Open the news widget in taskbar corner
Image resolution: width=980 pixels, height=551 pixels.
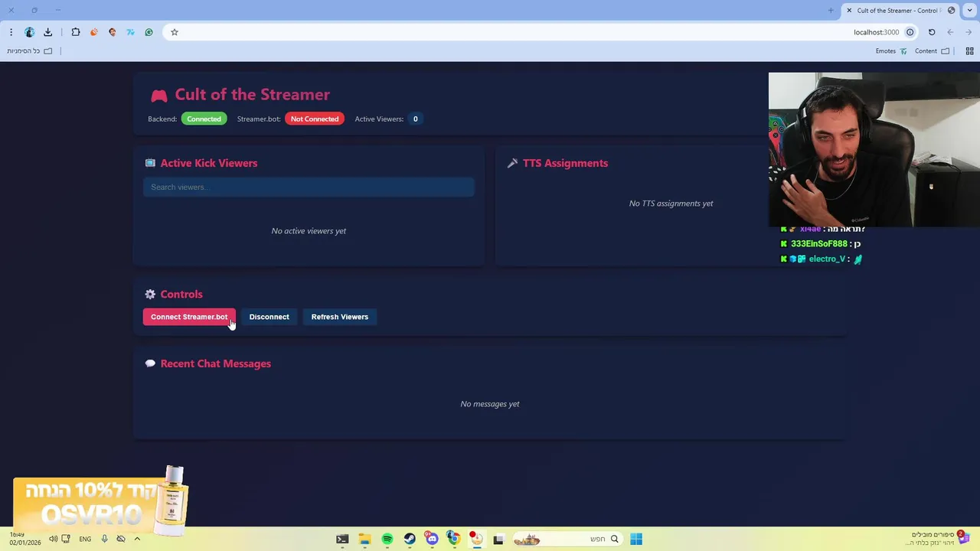[938, 539]
